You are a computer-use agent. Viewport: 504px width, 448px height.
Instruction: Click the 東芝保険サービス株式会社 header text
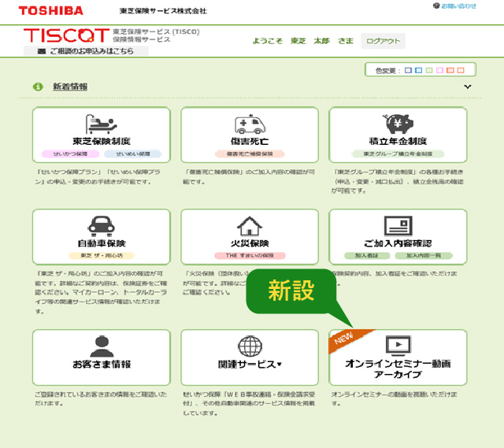tap(163, 11)
